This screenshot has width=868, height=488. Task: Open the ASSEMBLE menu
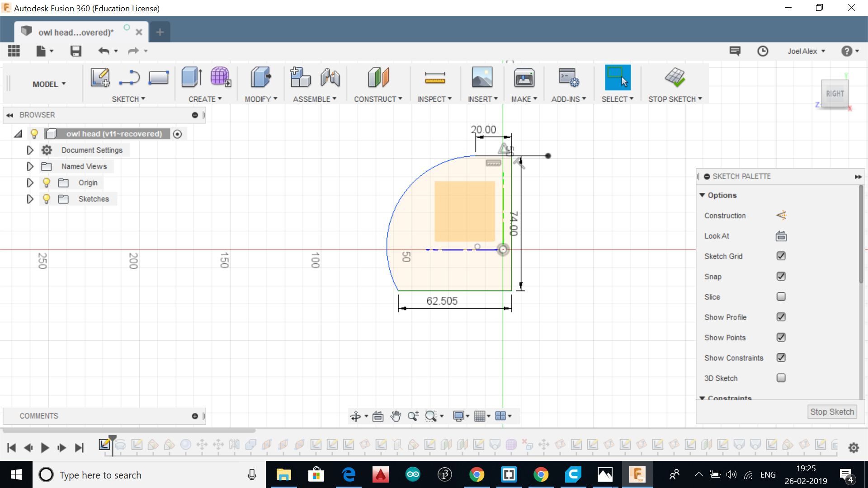coord(314,99)
